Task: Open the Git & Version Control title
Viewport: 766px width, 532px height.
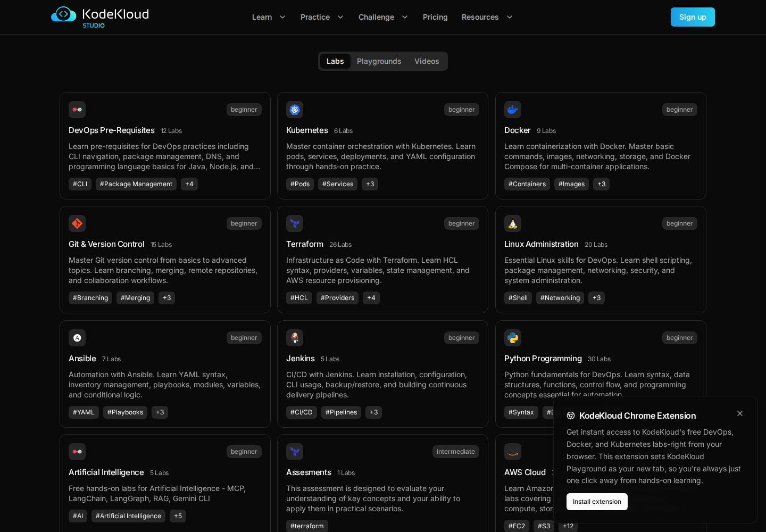Action: click(x=106, y=244)
